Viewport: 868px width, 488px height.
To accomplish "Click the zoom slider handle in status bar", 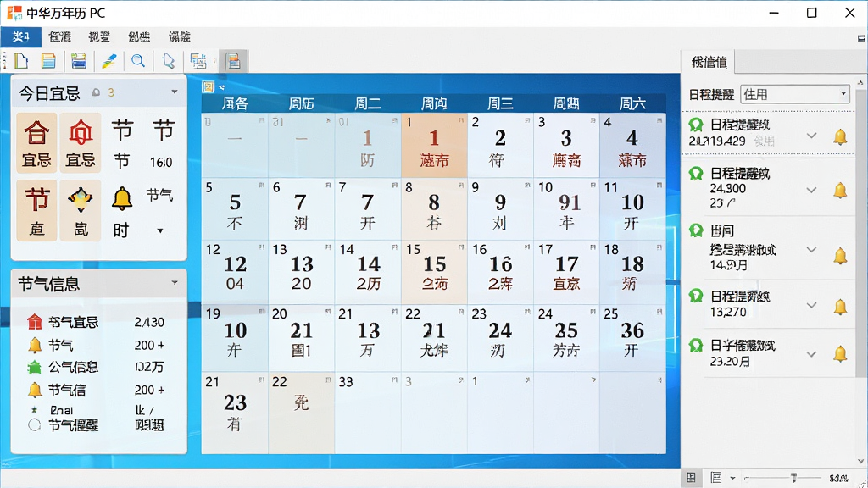I will (793, 478).
